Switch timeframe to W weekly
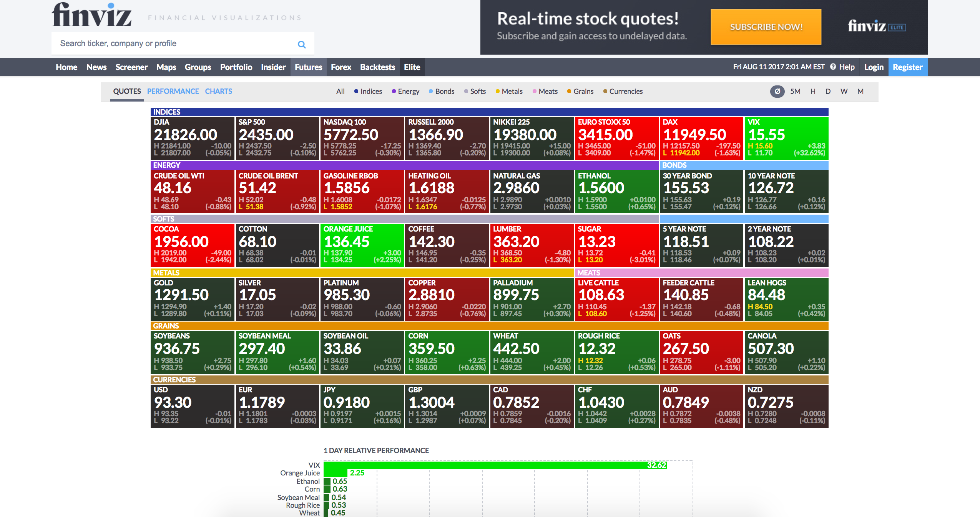Viewport: 980px width, 517px height. (x=844, y=92)
